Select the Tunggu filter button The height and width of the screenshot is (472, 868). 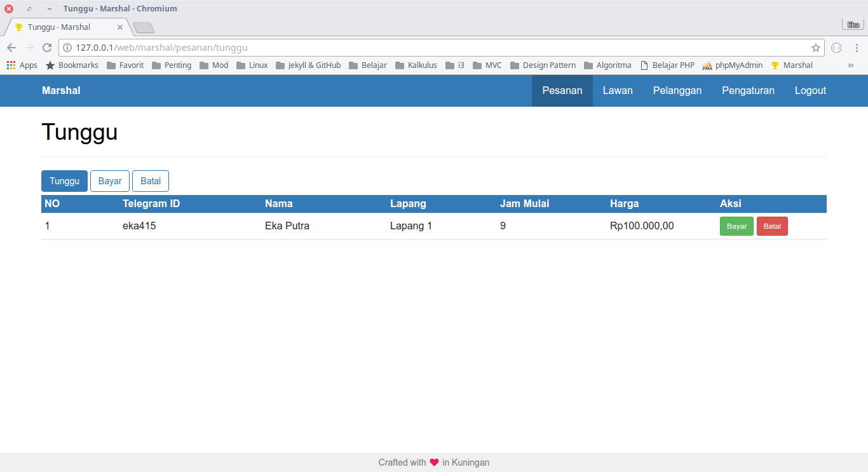tap(64, 181)
